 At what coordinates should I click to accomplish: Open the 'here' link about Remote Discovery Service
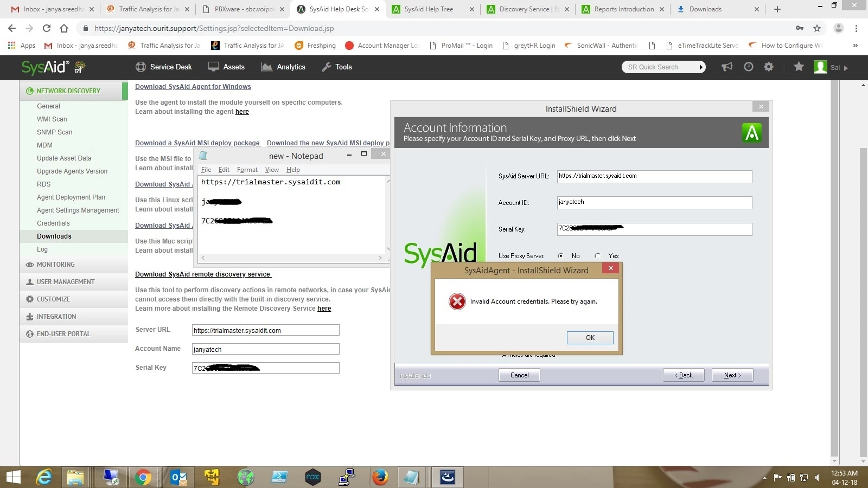324,309
